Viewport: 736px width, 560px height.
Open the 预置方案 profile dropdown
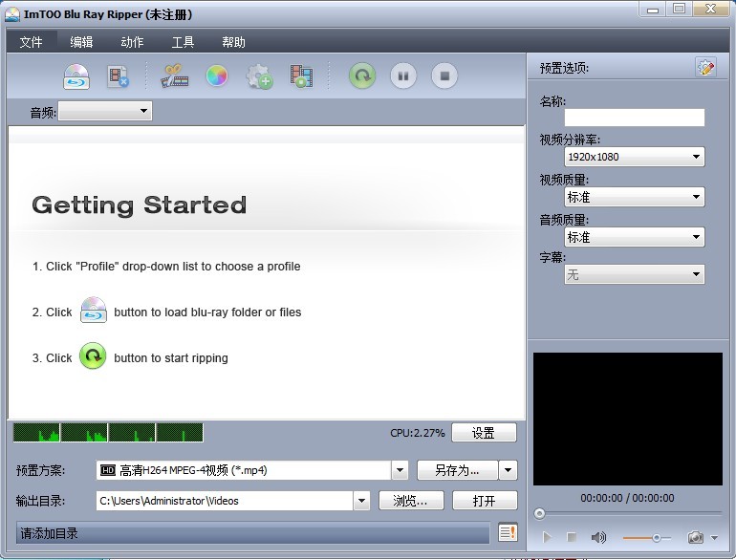pos(400,470)
